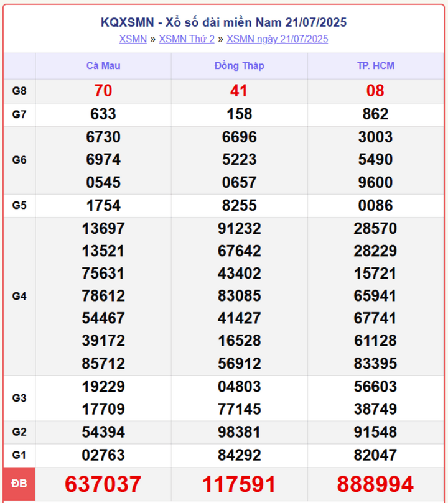Viewport: 448px width, 503px height.
Task: Click the G4 number 13697
Action: click(x=103, y=229)
